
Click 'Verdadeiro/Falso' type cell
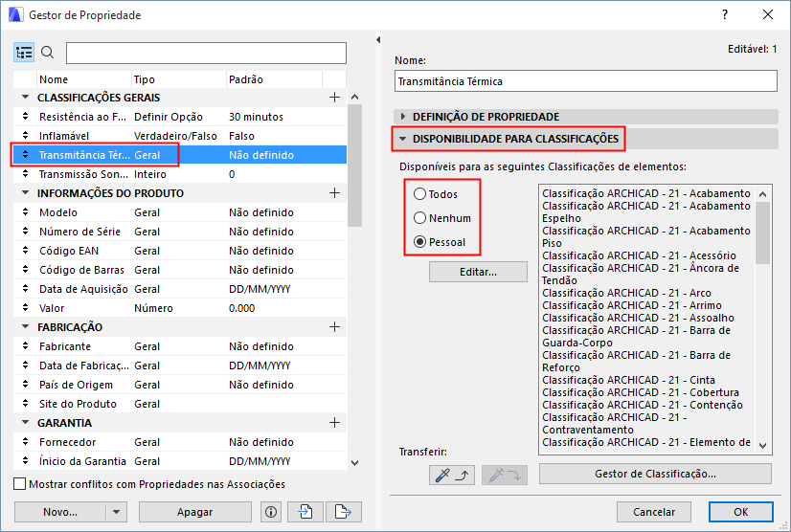coord(175,136)
